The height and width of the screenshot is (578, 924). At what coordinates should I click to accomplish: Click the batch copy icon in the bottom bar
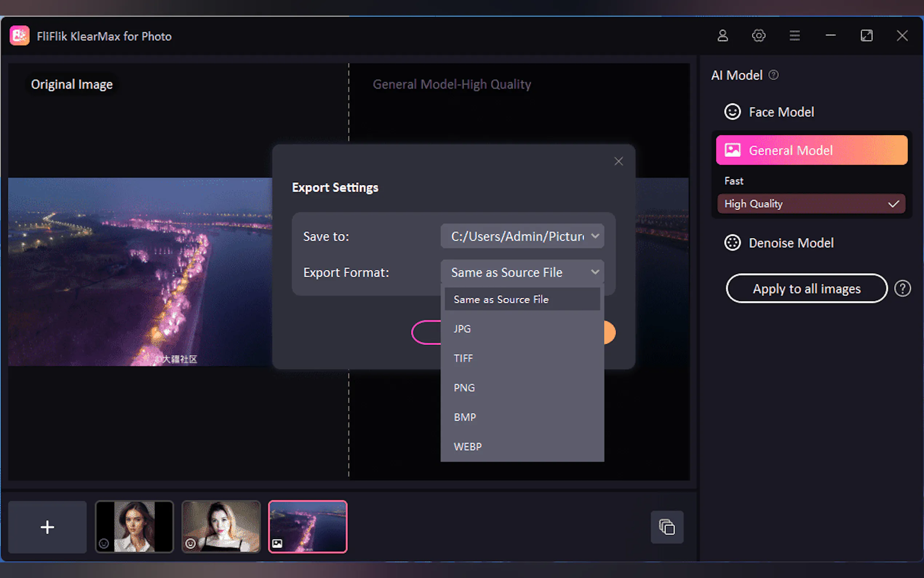click(667, 527)
